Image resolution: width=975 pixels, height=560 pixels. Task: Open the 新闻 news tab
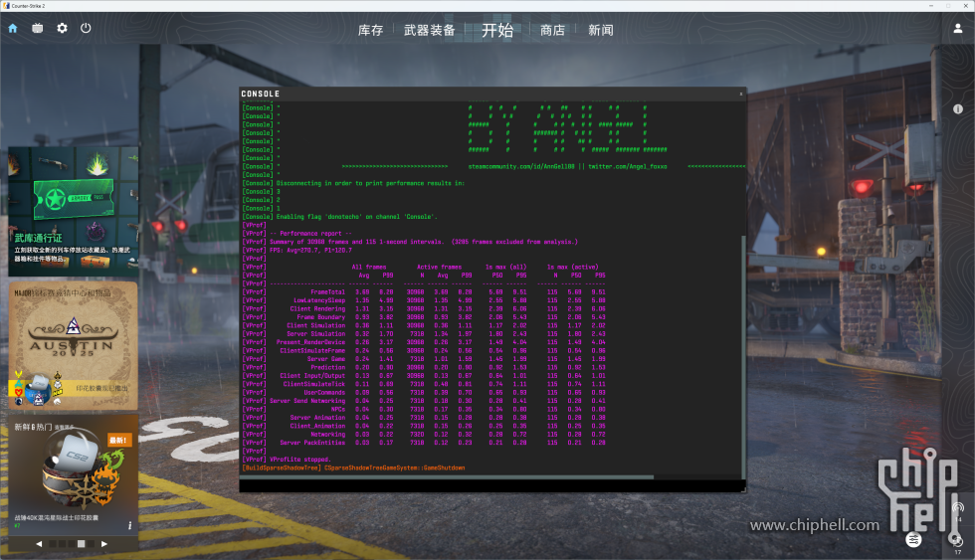[601, 30]
